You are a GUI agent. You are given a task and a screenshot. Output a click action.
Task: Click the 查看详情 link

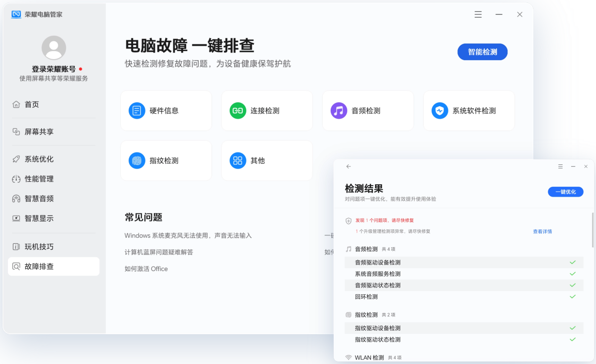point(542,231)
